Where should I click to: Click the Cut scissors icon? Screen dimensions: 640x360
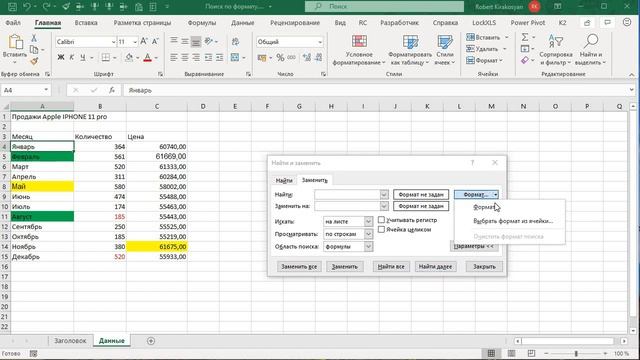pos(34,38)
